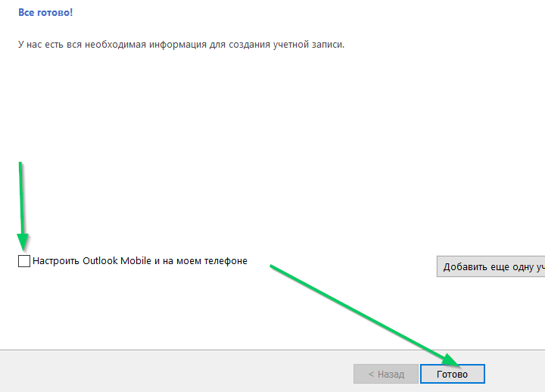Viewport: 545px width, 392px height.
Task: Click the 'Настроить Outlook Mobile' checkbox label text
Action: point(140,261)
